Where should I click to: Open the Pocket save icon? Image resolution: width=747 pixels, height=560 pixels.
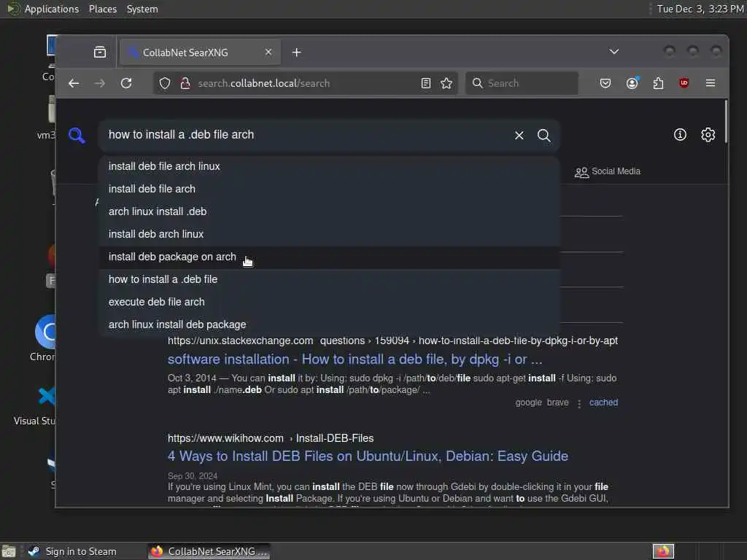pos(605,83)
